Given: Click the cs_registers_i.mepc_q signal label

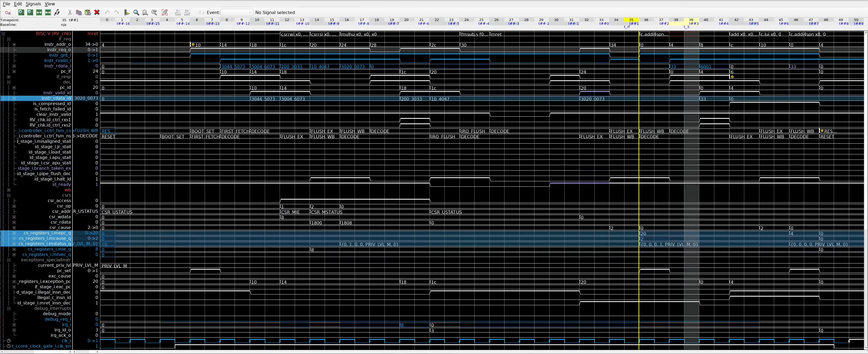Looking at the screenshot, I should tap(47, 233).
